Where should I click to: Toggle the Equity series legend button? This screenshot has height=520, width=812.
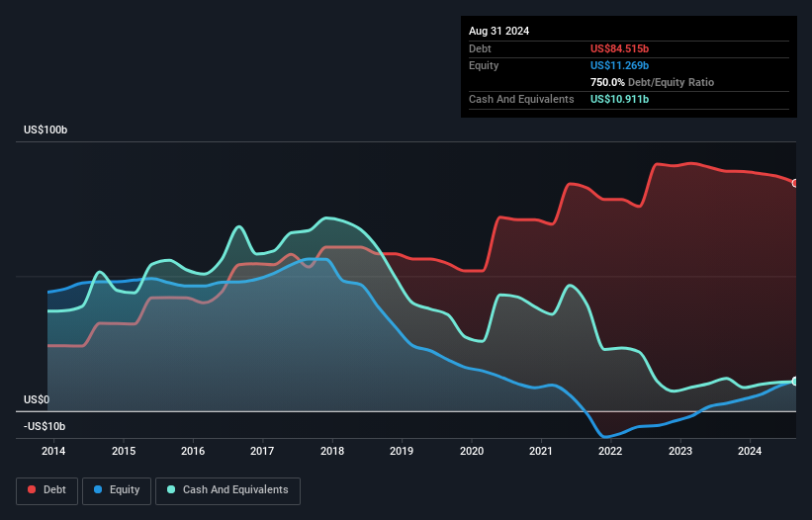click(x=117, y=490)
